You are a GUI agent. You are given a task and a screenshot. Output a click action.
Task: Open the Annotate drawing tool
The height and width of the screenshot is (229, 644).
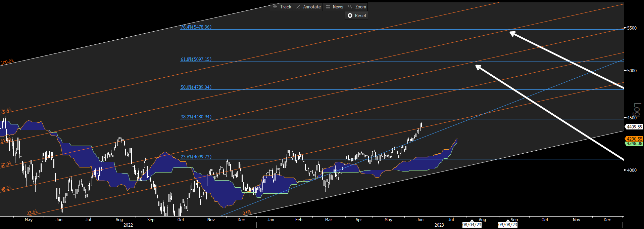point(308,7)
